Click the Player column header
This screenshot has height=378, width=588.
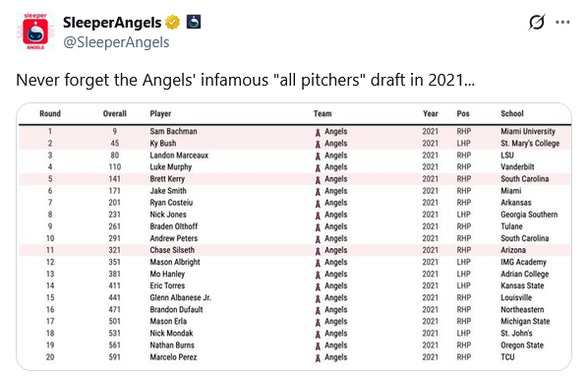point(160,114)
